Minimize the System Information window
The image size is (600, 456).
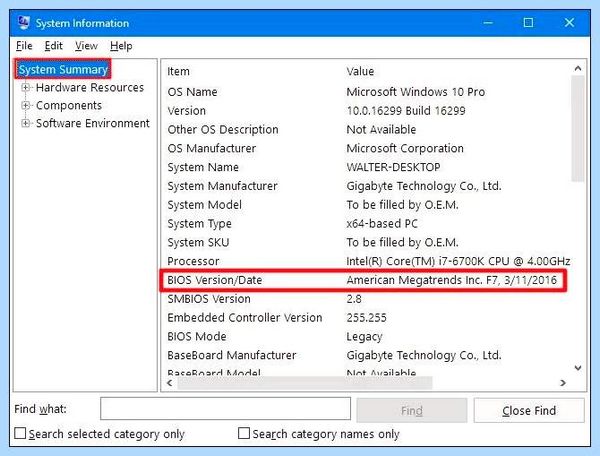coord(488,23)
